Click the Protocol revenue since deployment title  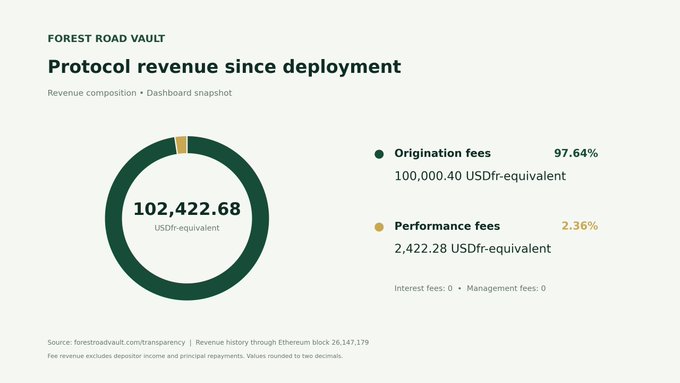pos(224,67)
